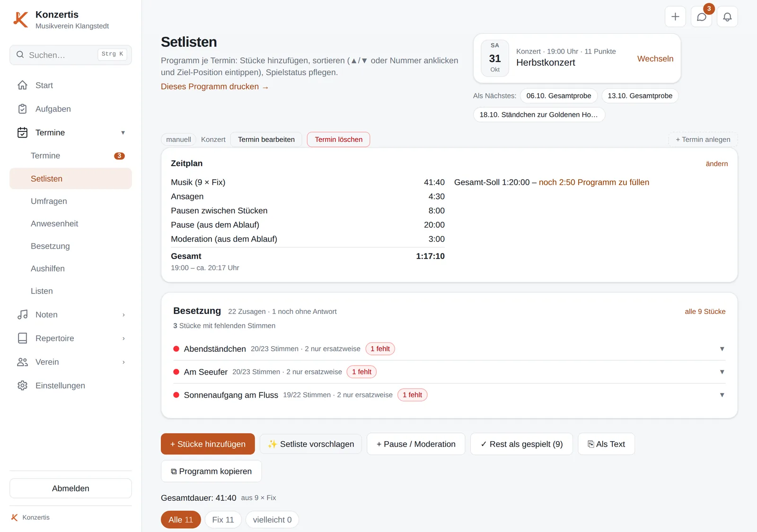Click the Pause / Moderation button
Screen dimensions: 757x532
pyautogui.click(x=416, y=444)
